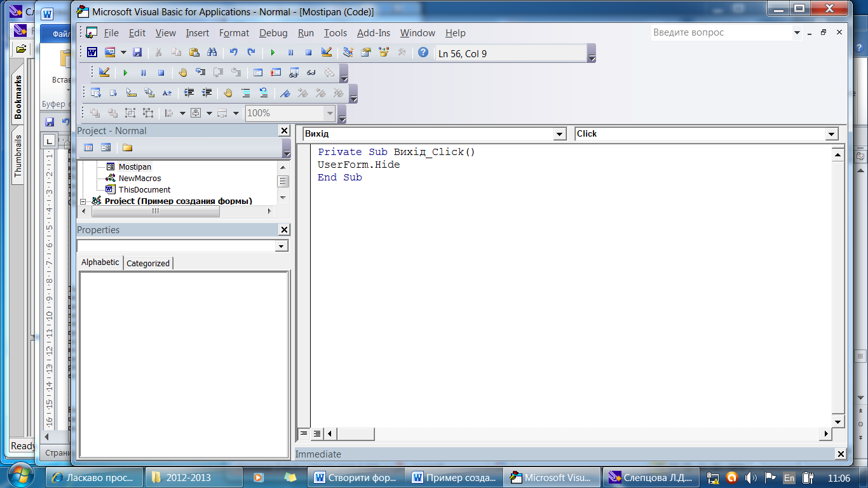
Task: Open Project Explorer from the Standard toolbar
Action: click(348, 53)
